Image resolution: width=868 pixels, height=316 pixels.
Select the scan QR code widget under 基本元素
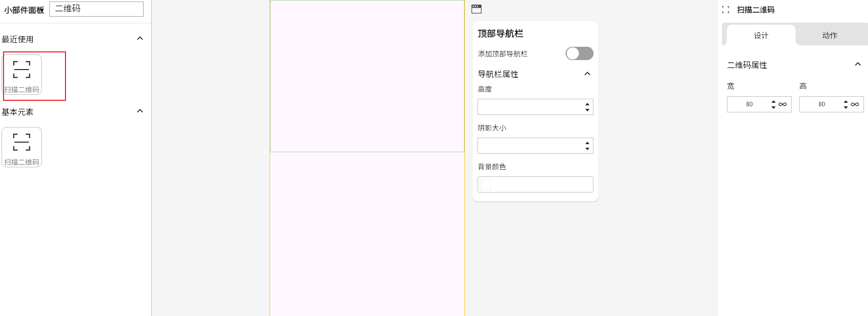(22, 147)
